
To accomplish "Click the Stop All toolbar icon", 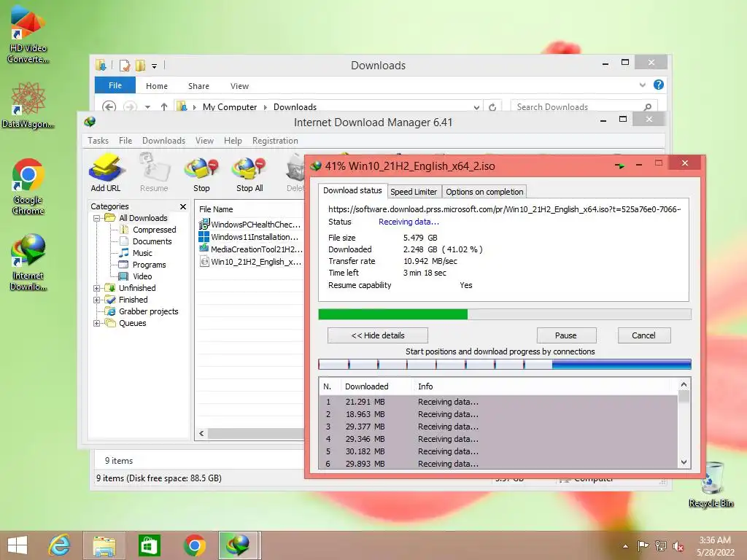I will pos(249,174).
